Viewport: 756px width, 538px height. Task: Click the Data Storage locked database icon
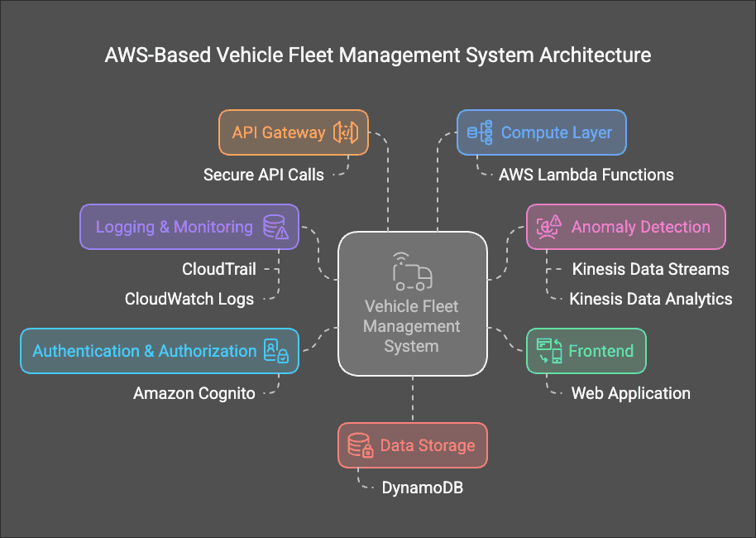361,444
